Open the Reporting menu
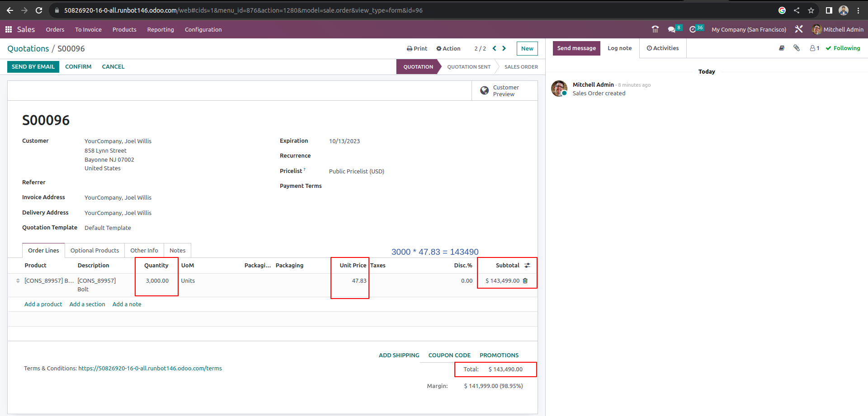 click(x=160, y=29)
